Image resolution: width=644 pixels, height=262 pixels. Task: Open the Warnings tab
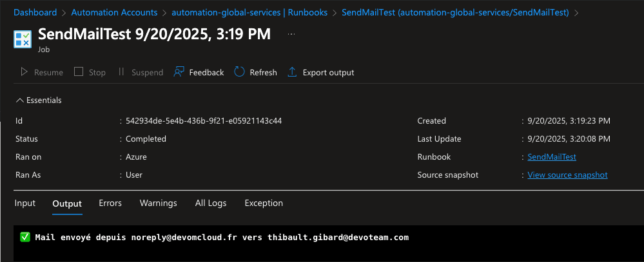158,203
